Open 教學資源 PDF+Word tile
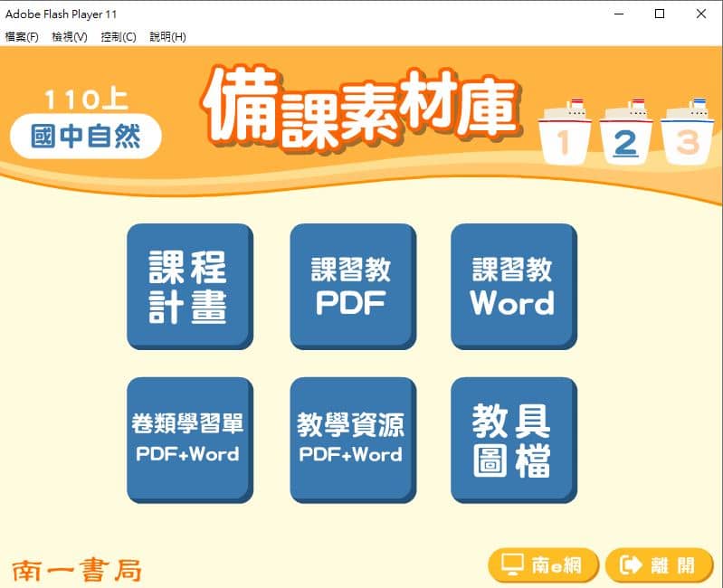This screenshot has height=588, width=723. pyautogui.click(x=353, y=440)
